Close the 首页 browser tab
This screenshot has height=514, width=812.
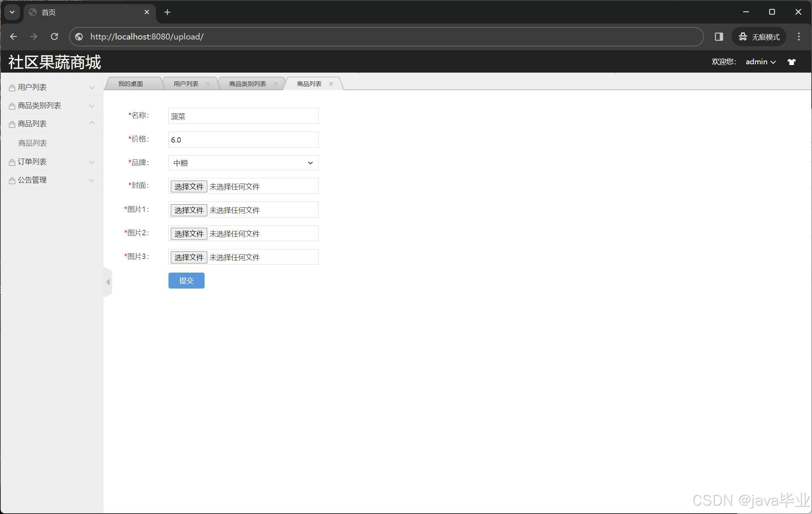coord(147,12)
